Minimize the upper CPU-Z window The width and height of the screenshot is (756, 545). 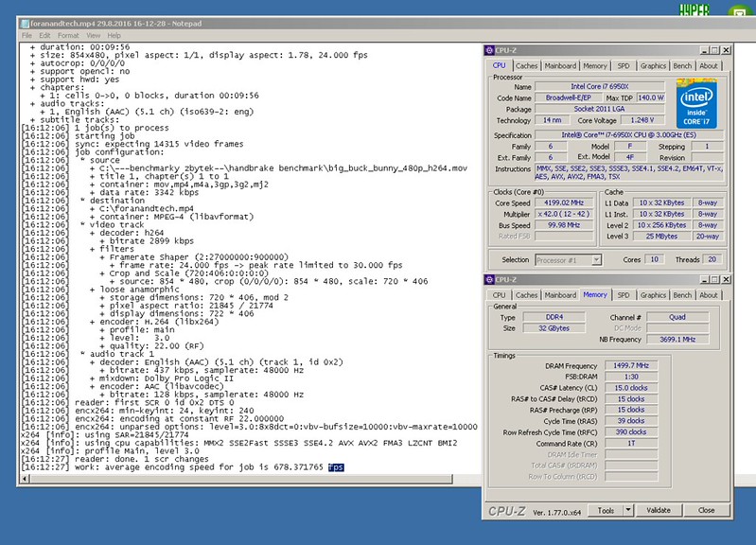click(x=706, y=49)
